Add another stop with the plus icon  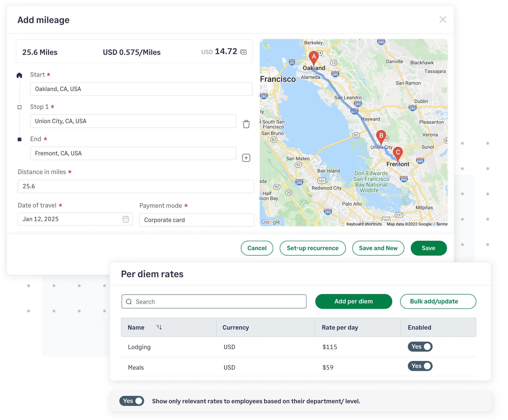point(246,157)
